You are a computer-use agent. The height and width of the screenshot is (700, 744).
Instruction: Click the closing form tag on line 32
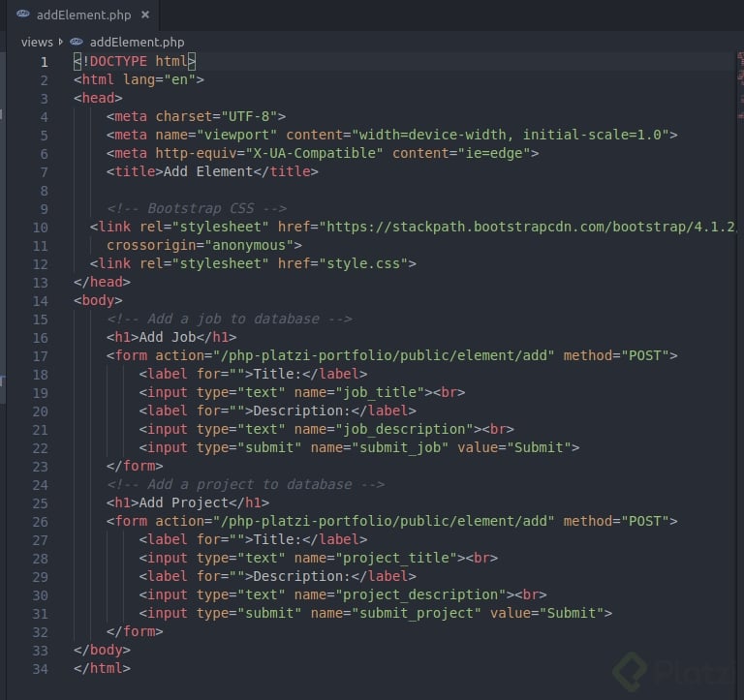click(135, 631)
